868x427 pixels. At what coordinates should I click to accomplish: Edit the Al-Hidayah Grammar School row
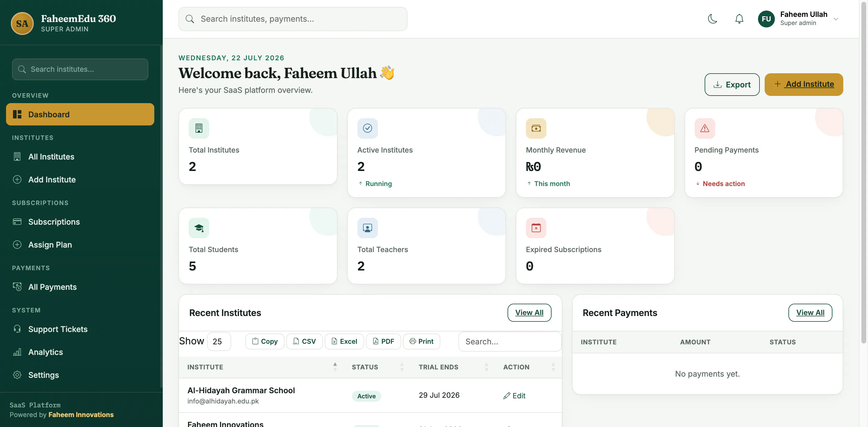514,396
